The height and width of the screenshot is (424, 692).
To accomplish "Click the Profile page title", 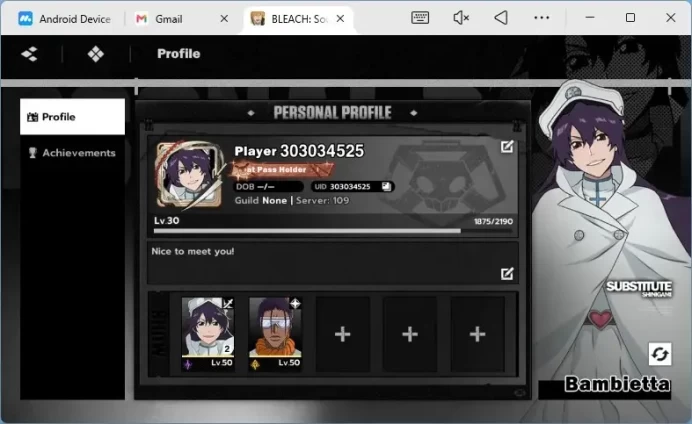I will (x=179, y=54).
